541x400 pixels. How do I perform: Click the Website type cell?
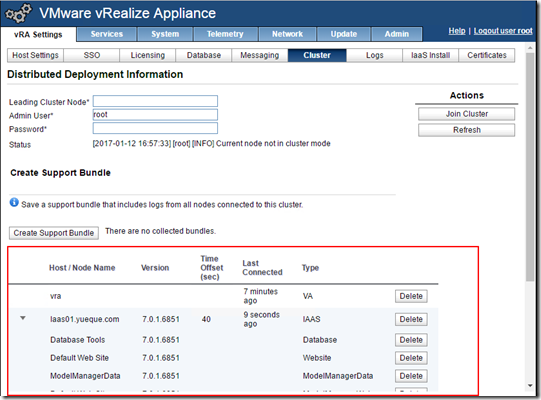pyautogui.click(x=317, y=358)
